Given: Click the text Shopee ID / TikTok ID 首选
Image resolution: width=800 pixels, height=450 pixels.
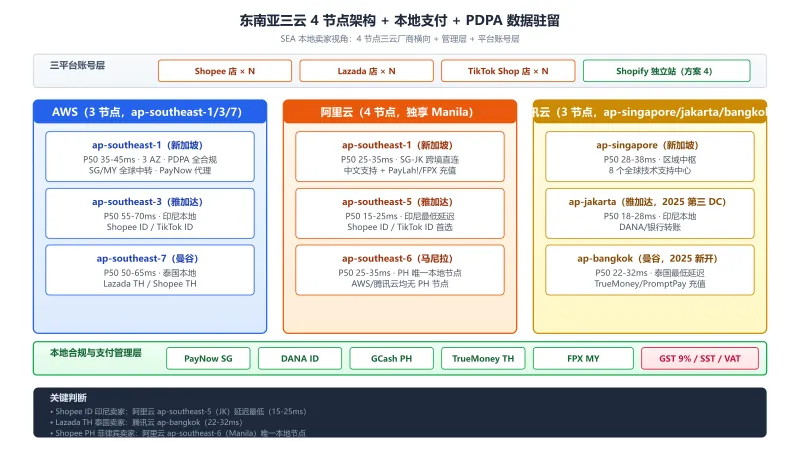Looking at the screenshot, I should click(x=399, y=227).
